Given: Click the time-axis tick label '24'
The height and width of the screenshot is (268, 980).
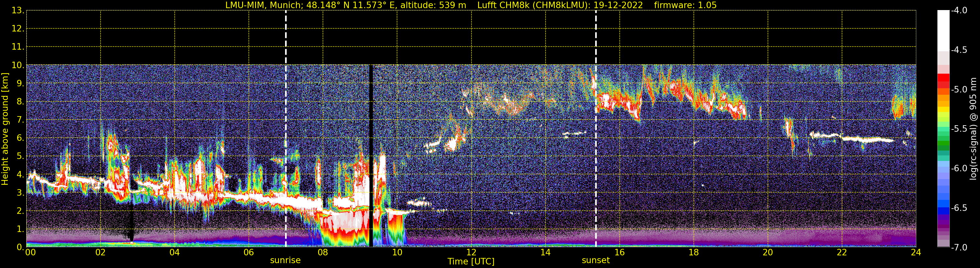Looking at the screenshot, I should [x=916, y=252].
